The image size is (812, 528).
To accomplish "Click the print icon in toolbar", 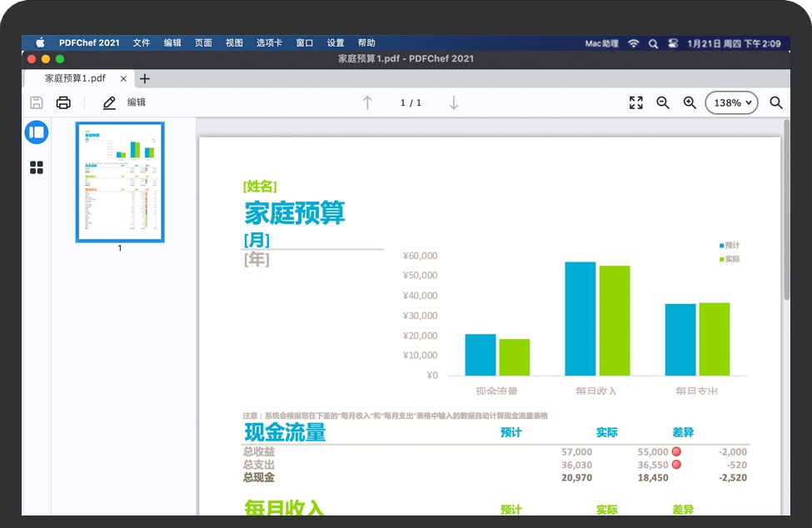I will point(63,102).
